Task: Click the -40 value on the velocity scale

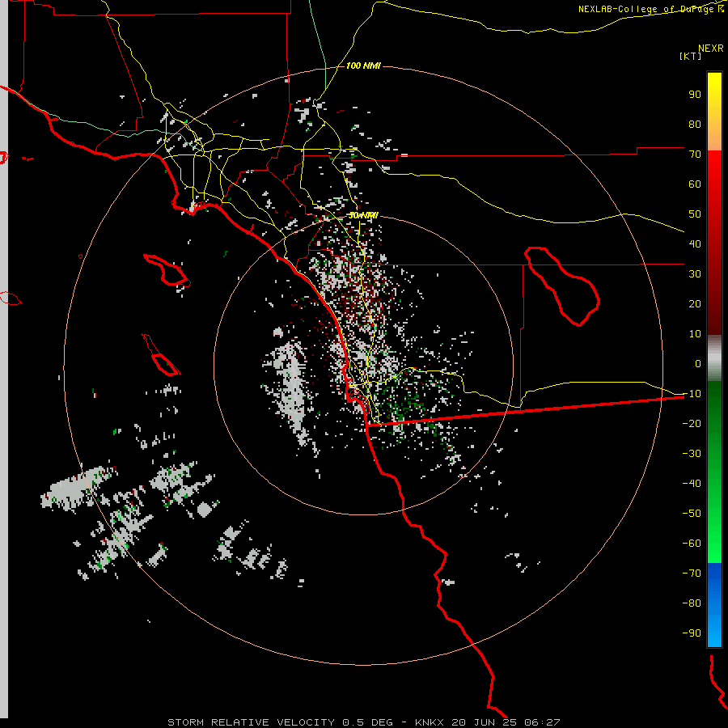Action: click(692, 484)
